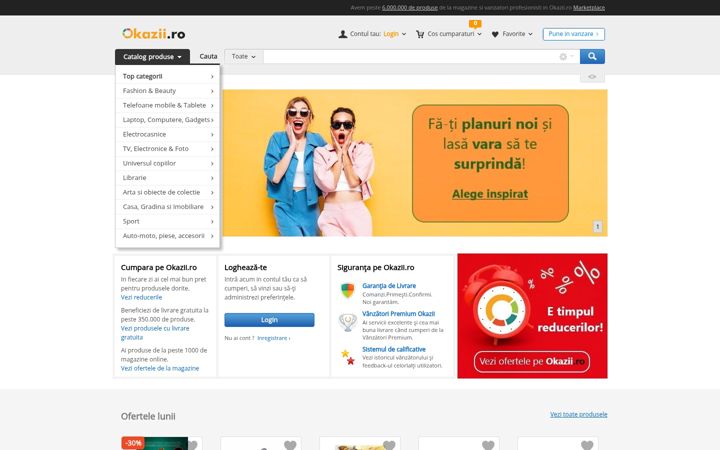Open the Vezi reducerile link
Viewport: 720px width, 450px height.
click(x=141, y=297)
